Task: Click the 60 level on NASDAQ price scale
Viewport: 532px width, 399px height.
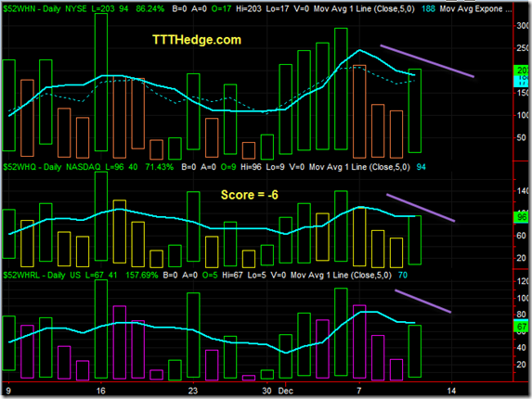Action: coord(522,236)
